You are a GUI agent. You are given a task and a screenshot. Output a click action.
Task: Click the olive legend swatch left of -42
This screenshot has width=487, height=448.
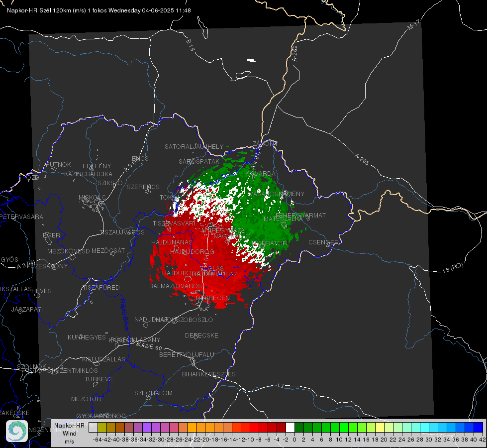click(102, 428)
